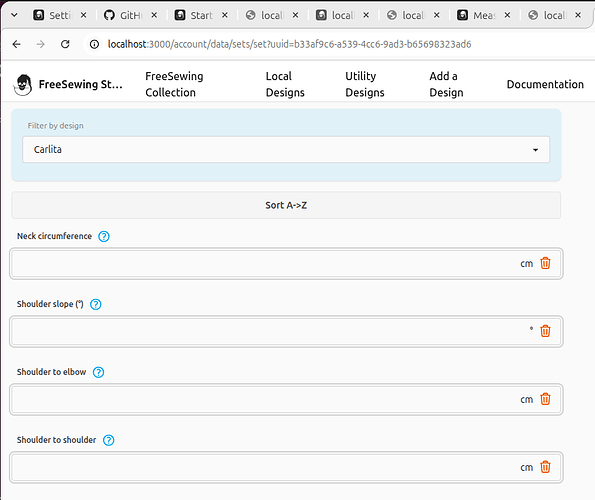This screenshot has height=500, width=595.
Task: Open help for Shoulder slope
Action: tap(96, 304)
